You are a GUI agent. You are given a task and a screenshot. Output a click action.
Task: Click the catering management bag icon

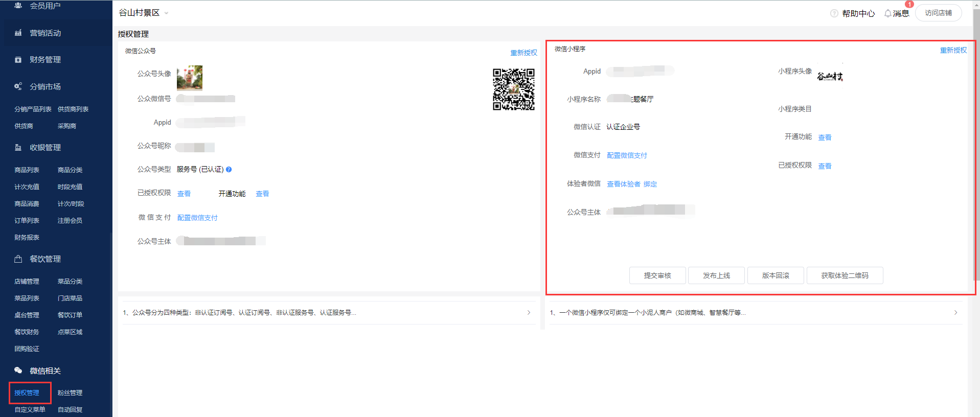(18, 259)
